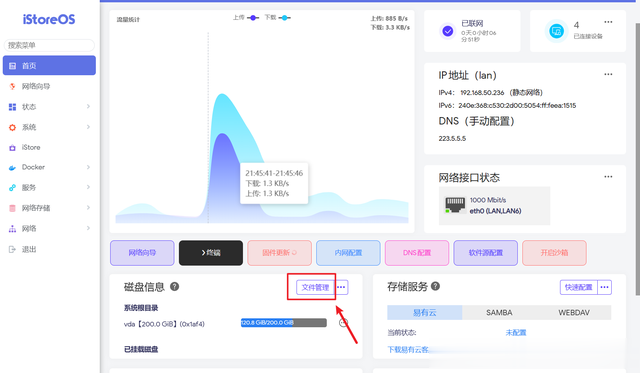Switch to the WEBDAV tab
This screenshot has height=373, width=640.
(574, 313)
